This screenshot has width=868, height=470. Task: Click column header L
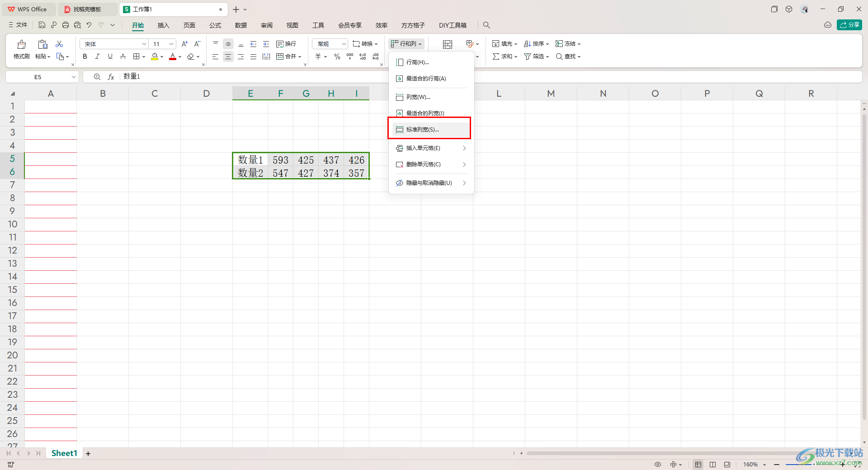[499, 94]
